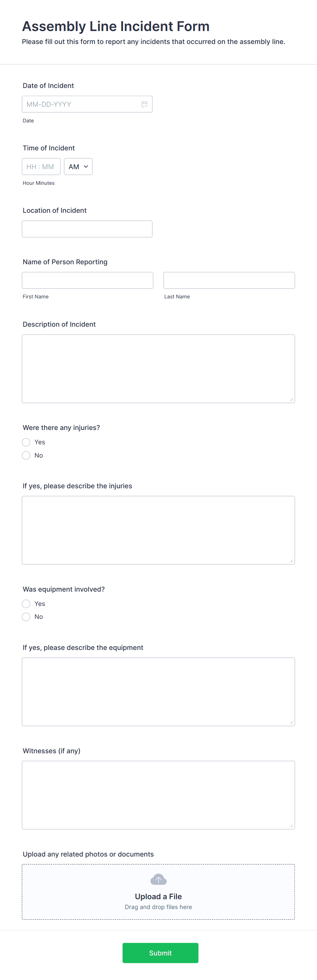Click the Description textarea resize handle
The height and width of the screenshot is (980, 317).
292,399
